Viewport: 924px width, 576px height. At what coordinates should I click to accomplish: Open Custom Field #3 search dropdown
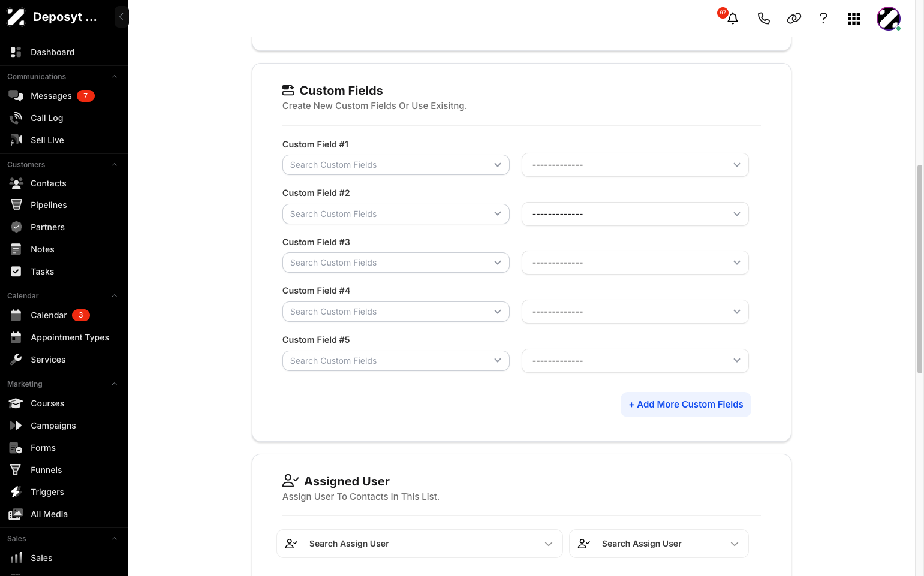[x=396, y=263]
